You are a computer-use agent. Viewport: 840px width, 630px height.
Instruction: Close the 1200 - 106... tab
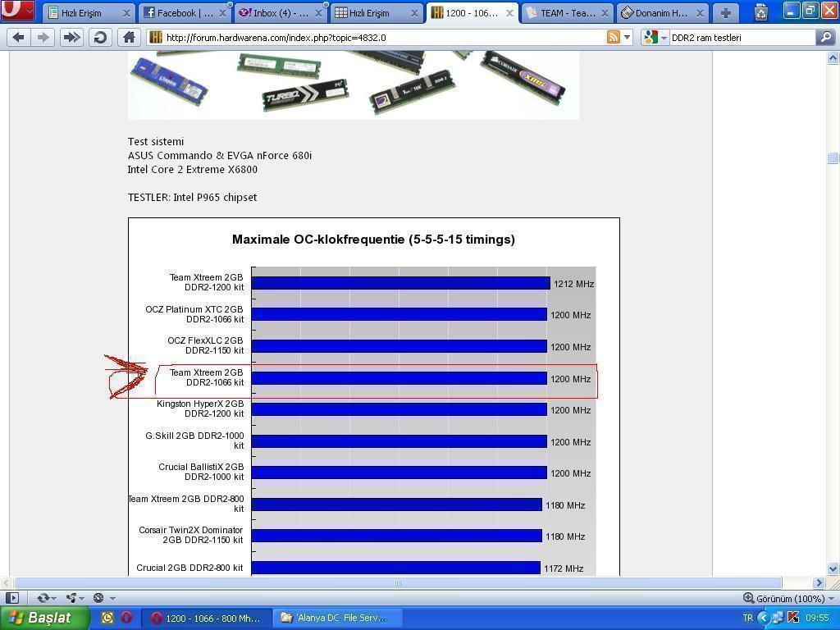coord(509,13)
